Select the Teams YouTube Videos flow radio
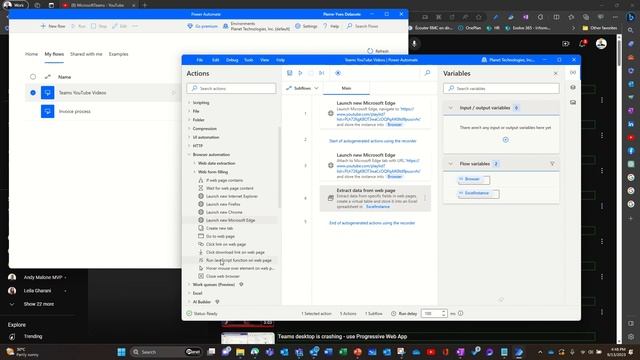The image size is (640, 360). (33, 93)
